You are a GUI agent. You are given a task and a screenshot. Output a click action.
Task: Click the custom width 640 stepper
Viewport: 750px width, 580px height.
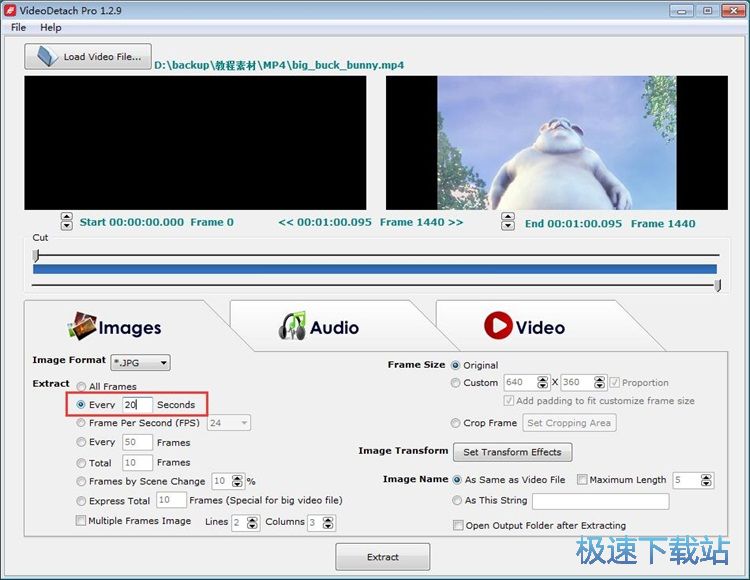tap(542, 382)
